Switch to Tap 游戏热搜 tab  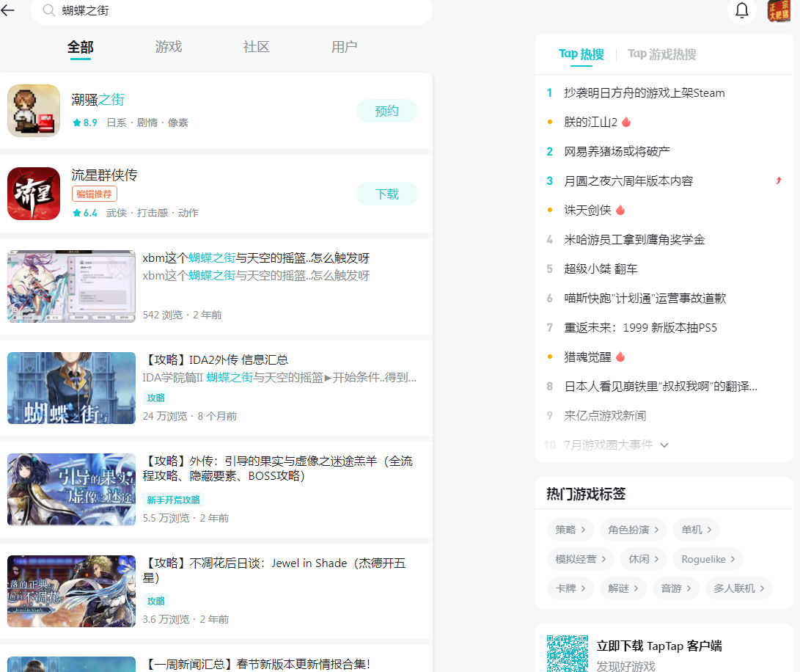[x=661, y=54]
